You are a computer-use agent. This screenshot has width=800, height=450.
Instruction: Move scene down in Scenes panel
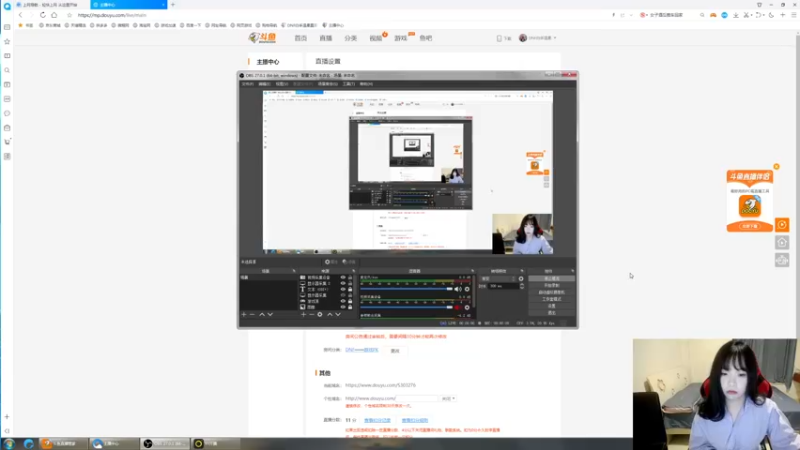tap(270, 314)
